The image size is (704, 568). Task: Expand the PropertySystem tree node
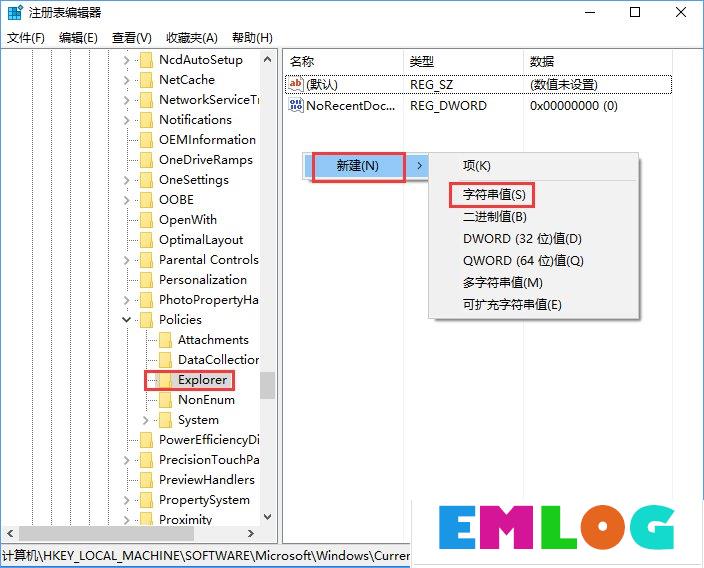click(127, 500)
